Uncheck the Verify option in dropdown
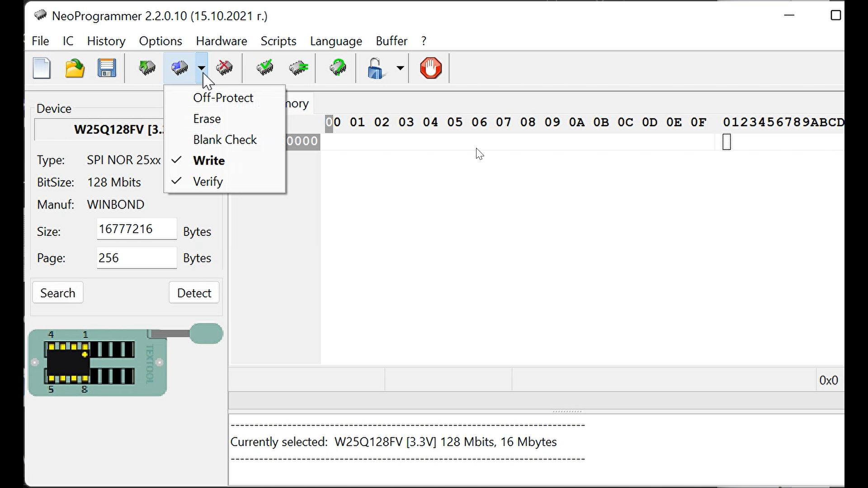The height and width of the screenshot is (488, 868). click(x=208, y=182)
